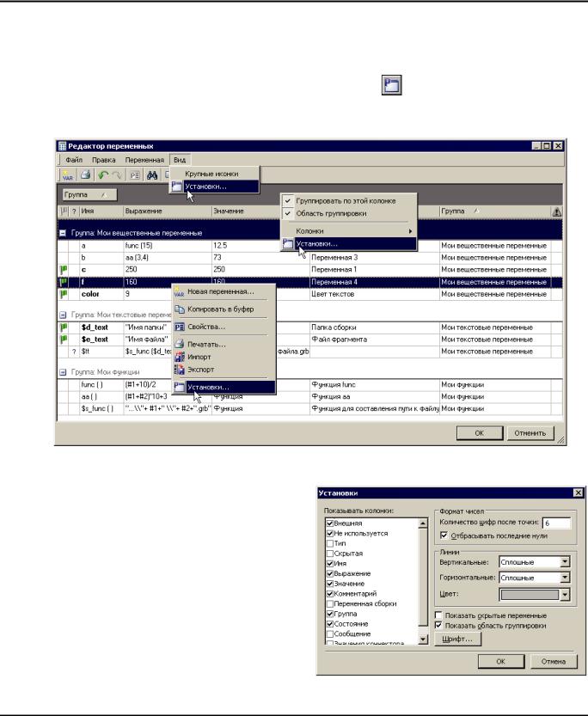Image resolution: width=588 pixels, height=716 pixels.
Task: Click the Группа chip in the grouping area
Action: 89,195
